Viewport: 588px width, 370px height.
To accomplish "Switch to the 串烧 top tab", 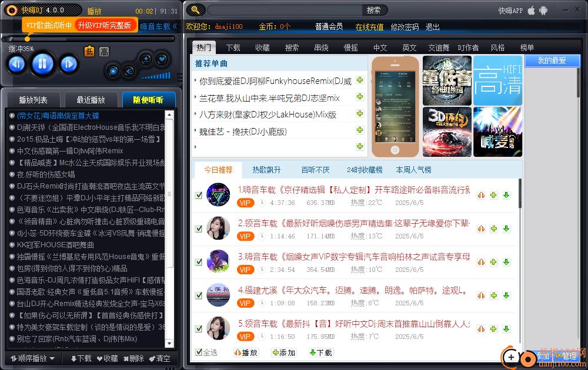I will pos(322,48).
